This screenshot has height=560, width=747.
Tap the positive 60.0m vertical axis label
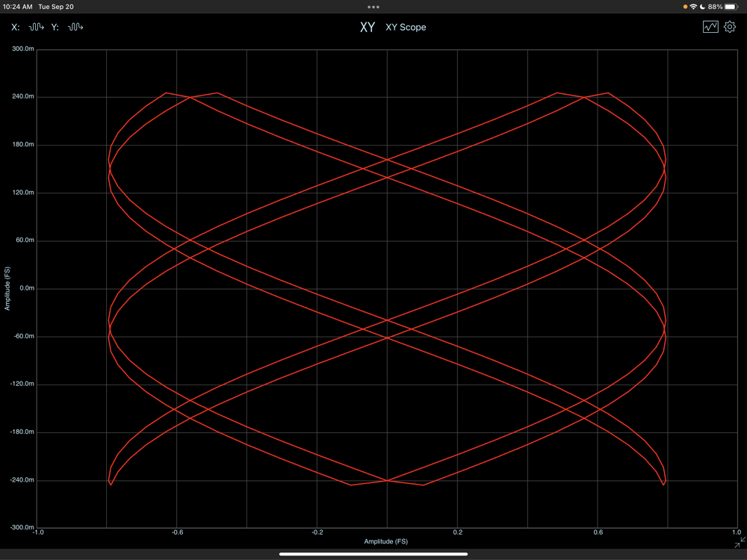coord(25,240)
